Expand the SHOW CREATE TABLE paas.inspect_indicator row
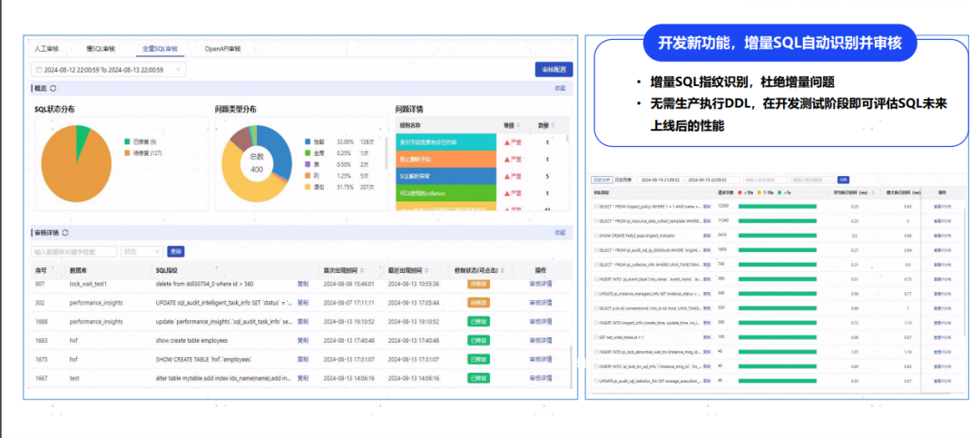This screenshot has height=438, width=980. pos(596,236)
